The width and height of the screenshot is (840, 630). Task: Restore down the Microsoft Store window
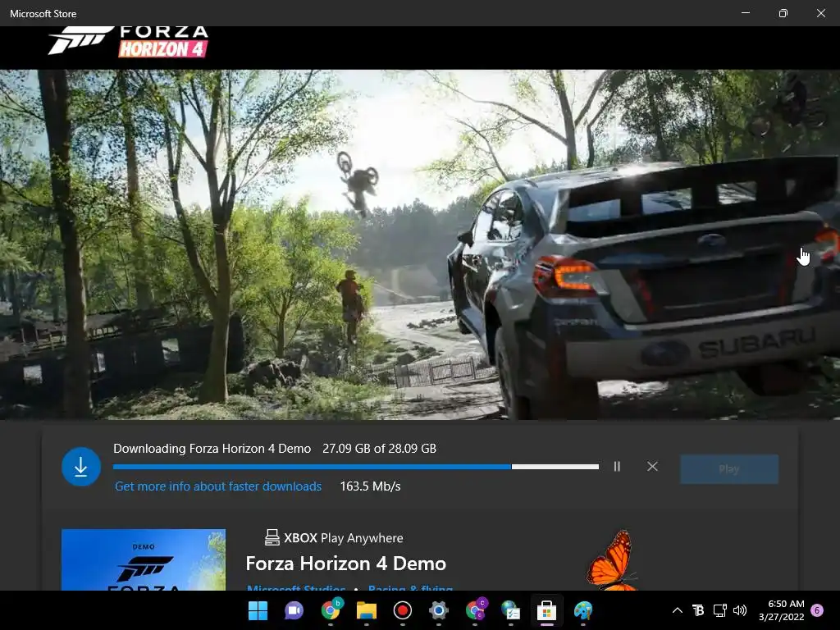point(783,13)
